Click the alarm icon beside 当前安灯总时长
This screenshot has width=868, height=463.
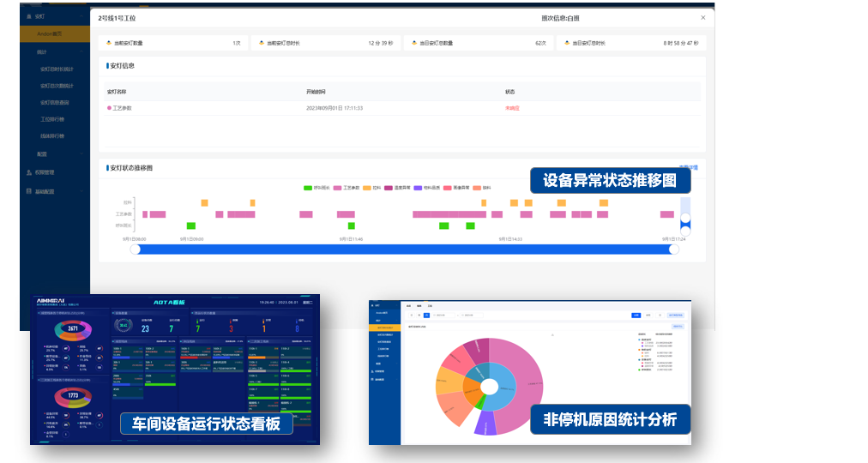[x=259, y=43]
